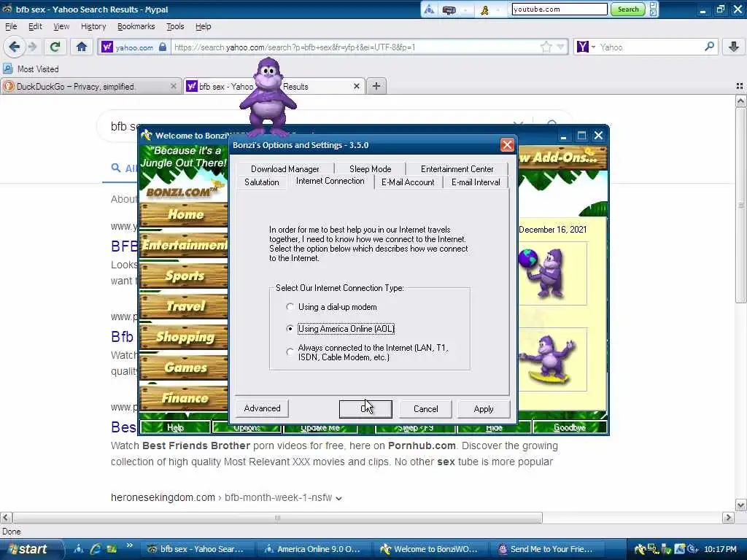Open the Edit menu

35,26
